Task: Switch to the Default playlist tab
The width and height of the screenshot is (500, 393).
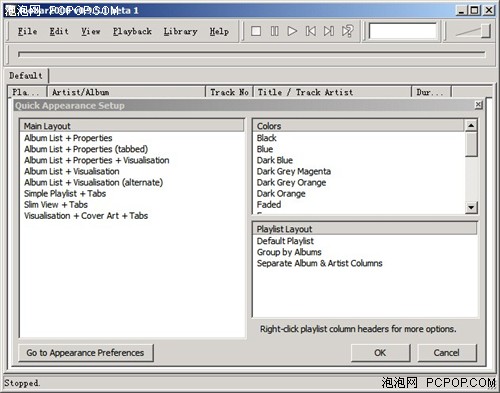Action: pos(26,76)
